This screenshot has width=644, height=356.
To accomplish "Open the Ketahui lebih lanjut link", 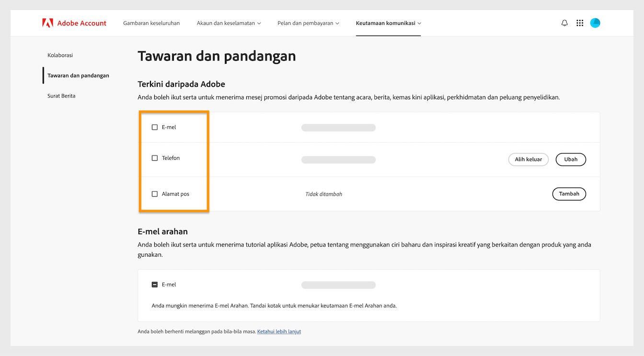I will point(279,331).
